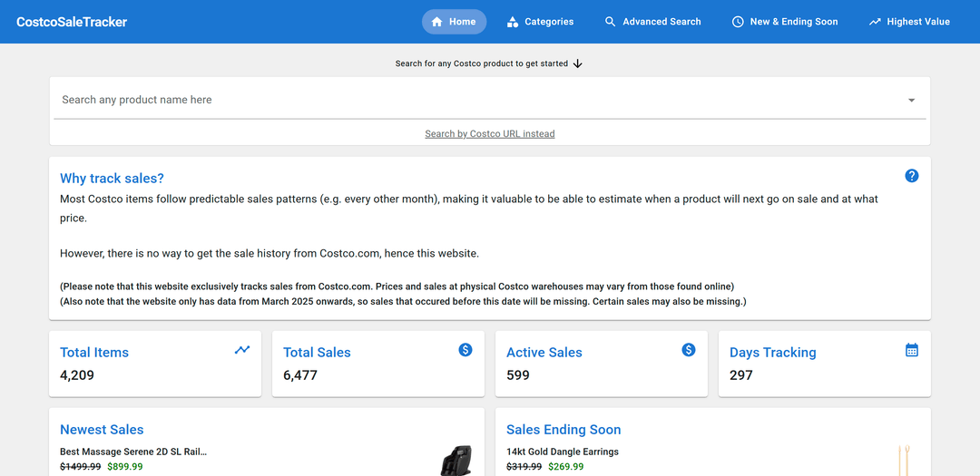Click the dollar icon on Total Sales card
Viewport: 980px width, 476px height.
tap(465, 350)
